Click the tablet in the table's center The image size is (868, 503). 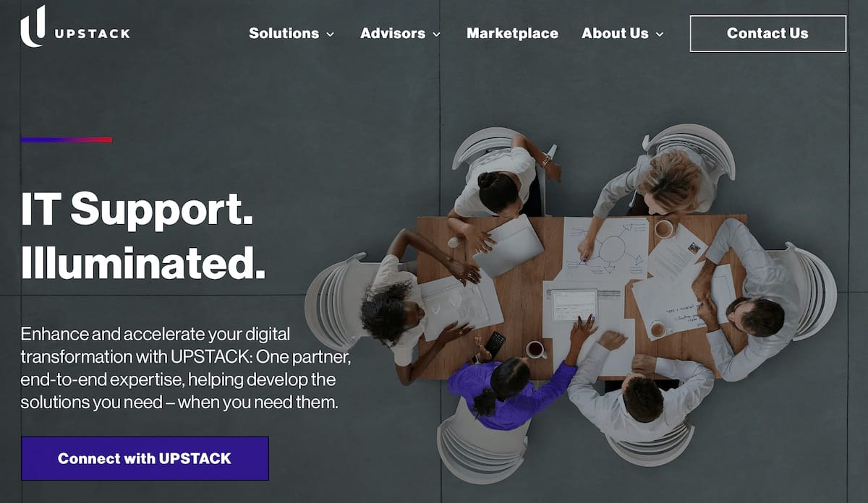click(x=575, y=305)
